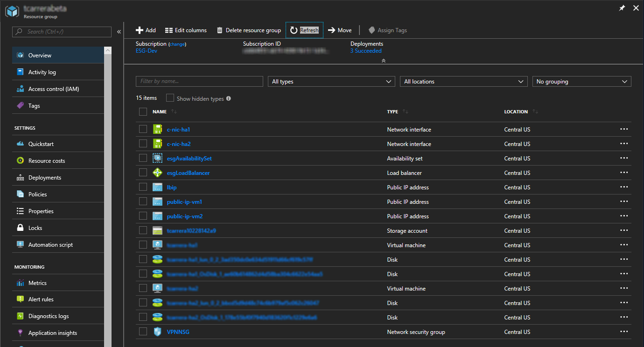The width and height of the screenshot is (644, 347).
Task: Open more options for VPNNSG
Action: [624, 332]
